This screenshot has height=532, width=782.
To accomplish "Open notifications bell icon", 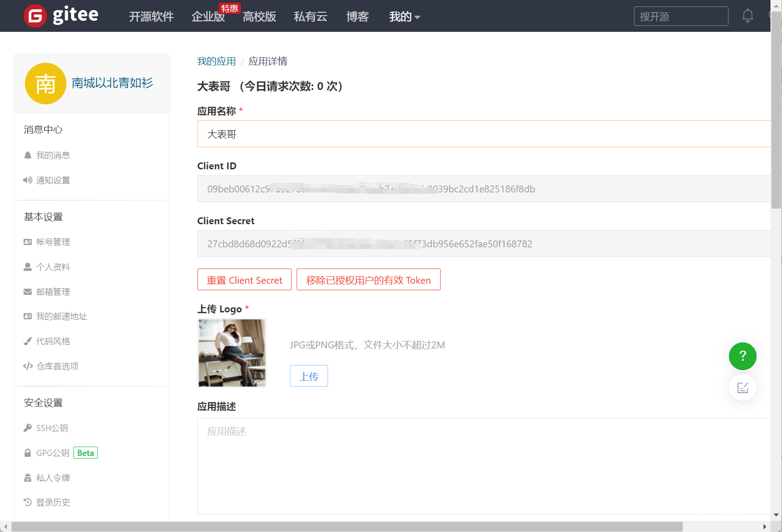I will tap(747, 16).
